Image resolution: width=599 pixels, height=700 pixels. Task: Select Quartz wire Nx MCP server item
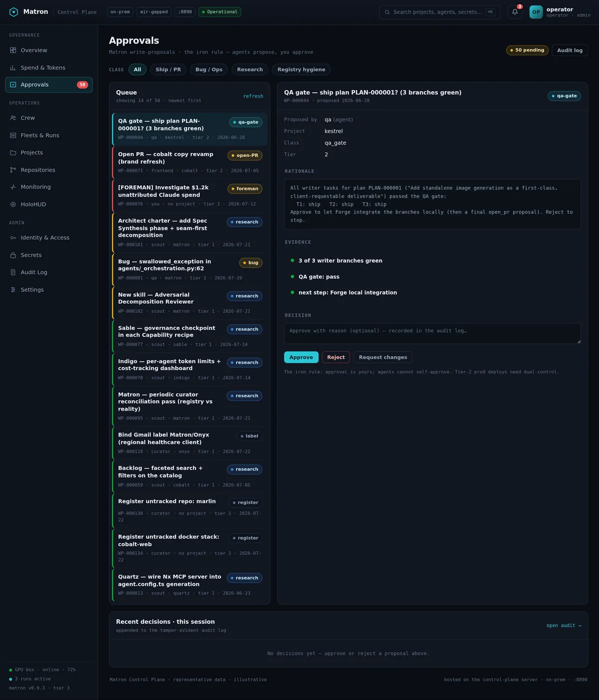coord(190,585)
